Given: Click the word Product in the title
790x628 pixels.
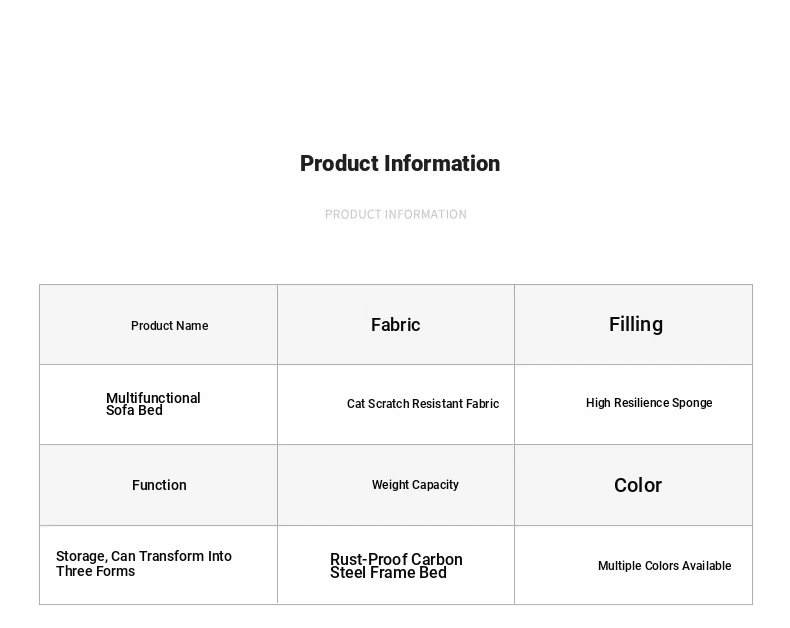Looking at the screenshot, I should pos(339,164).
